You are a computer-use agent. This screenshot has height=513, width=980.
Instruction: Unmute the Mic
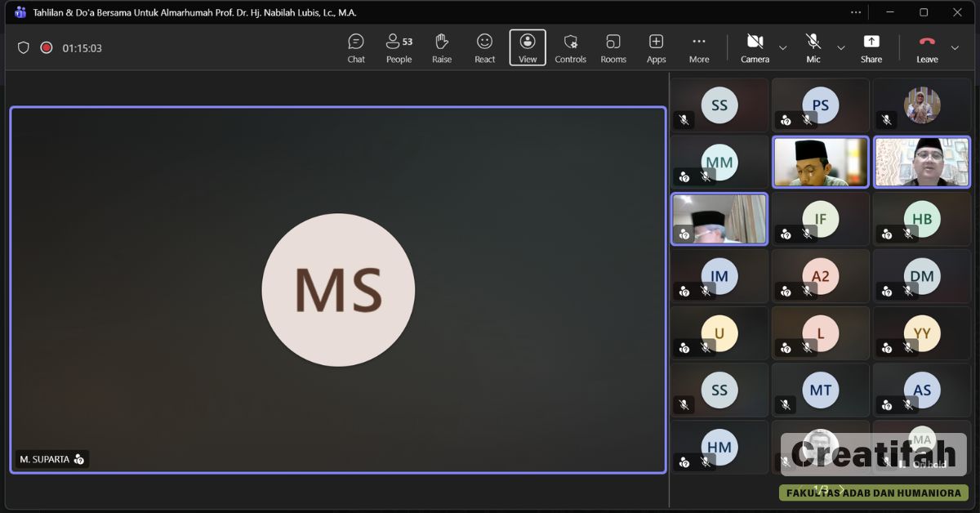[813, 47]
